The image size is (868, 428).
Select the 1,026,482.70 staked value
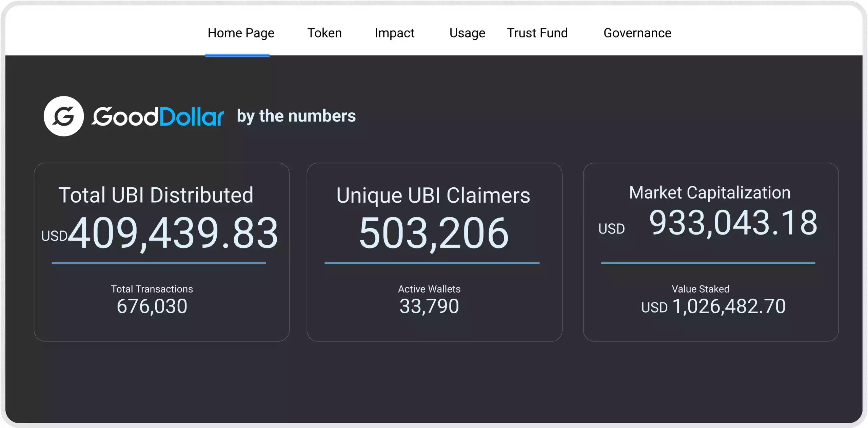(x=729, y=306)
